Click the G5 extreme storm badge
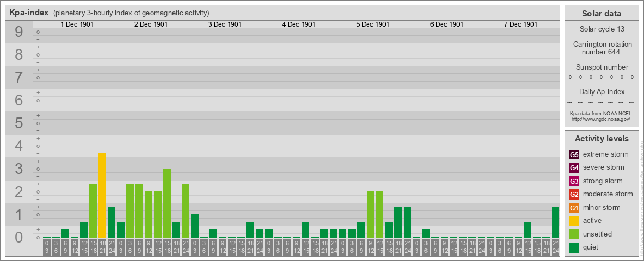The image size is (644, 261). pos(574,155)
